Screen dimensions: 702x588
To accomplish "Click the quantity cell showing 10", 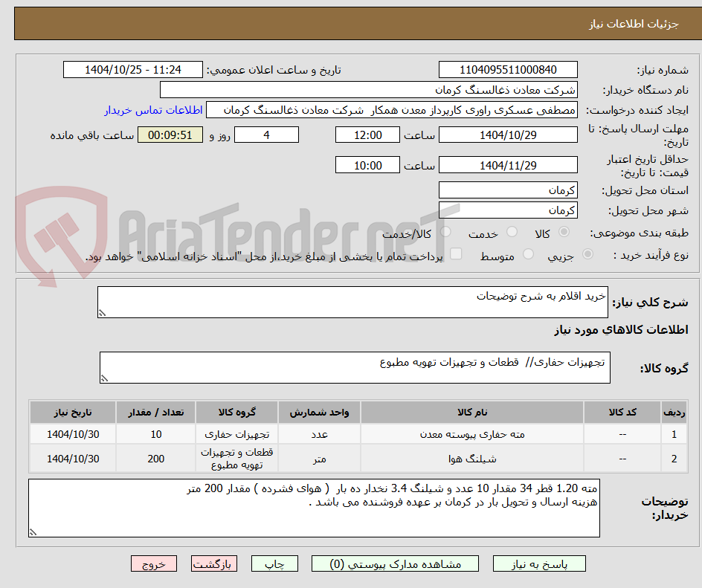I will (156, 434).
